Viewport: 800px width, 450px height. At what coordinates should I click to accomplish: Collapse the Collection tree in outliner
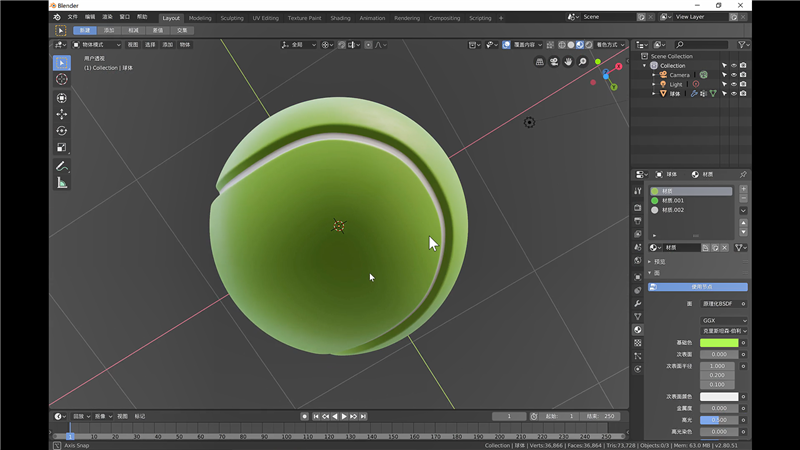(644, 65)
